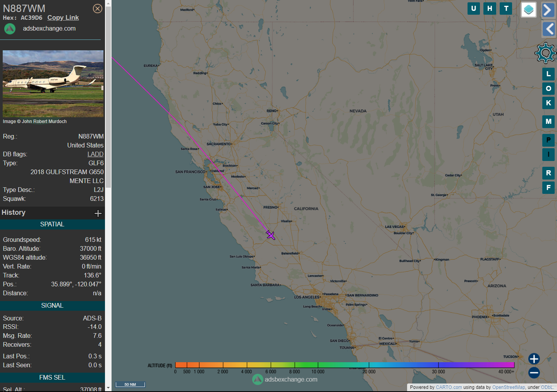Toggle the F map option button

click(548, 188)
